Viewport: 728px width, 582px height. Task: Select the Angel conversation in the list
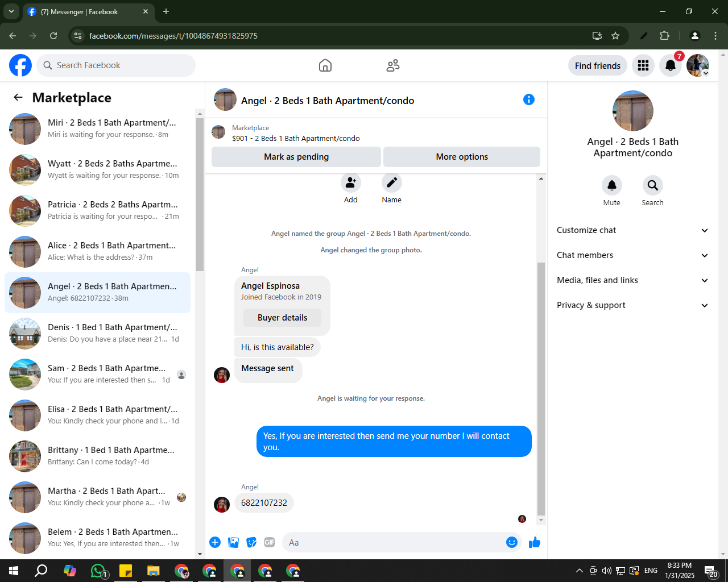tap(97, 293)
